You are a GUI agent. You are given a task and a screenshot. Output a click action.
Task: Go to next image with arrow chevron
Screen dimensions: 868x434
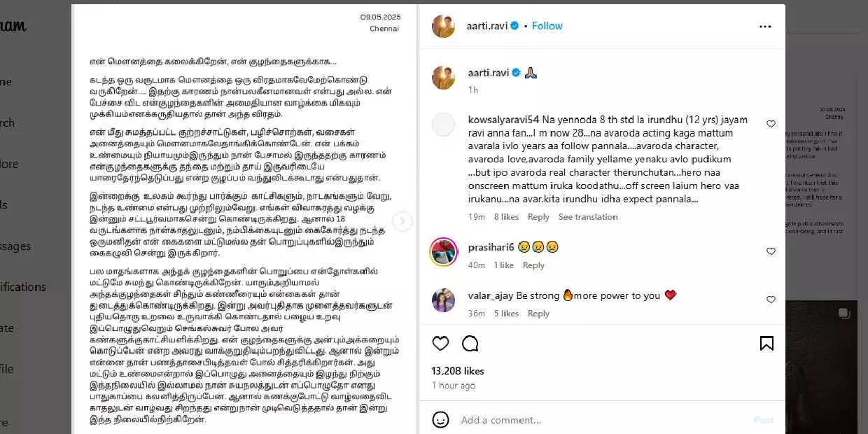tap(402, 221)
